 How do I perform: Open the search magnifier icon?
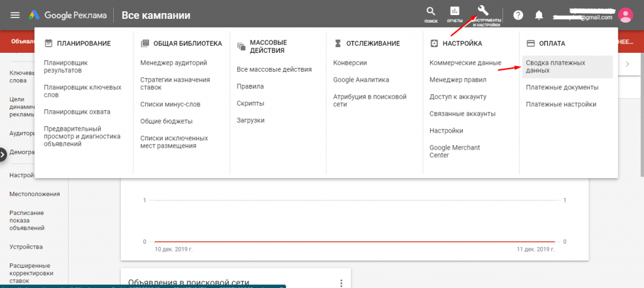coord(431,11)
